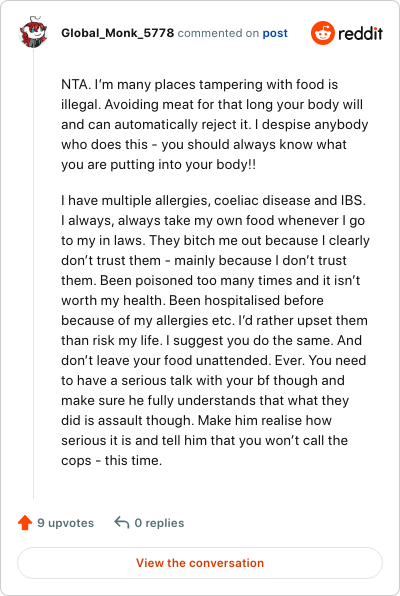Click the line beginning "illegal. Avoiding meat"
The width and height of the screenshot is (400, 596).
tap(212, 105)
